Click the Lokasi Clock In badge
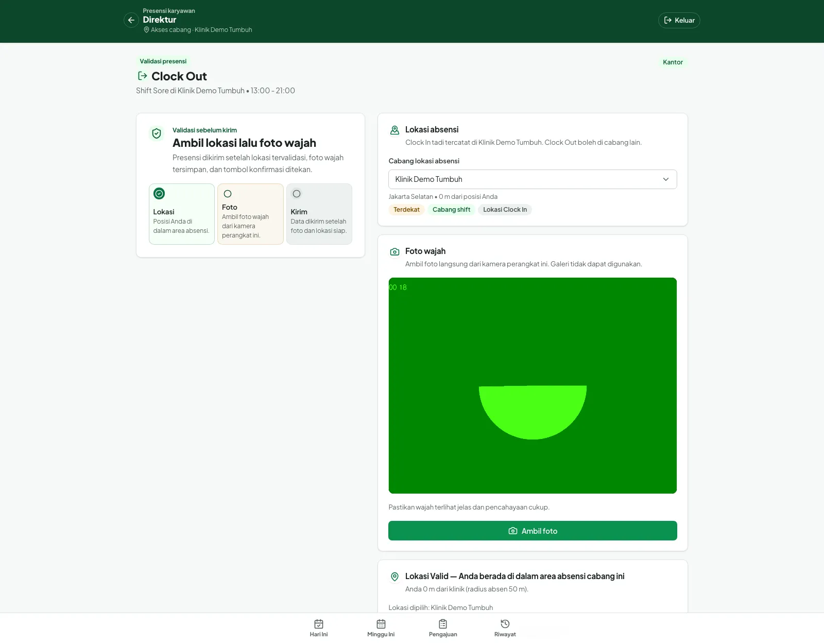This screenshot has height=644, width=824. (x=505, y=210)
